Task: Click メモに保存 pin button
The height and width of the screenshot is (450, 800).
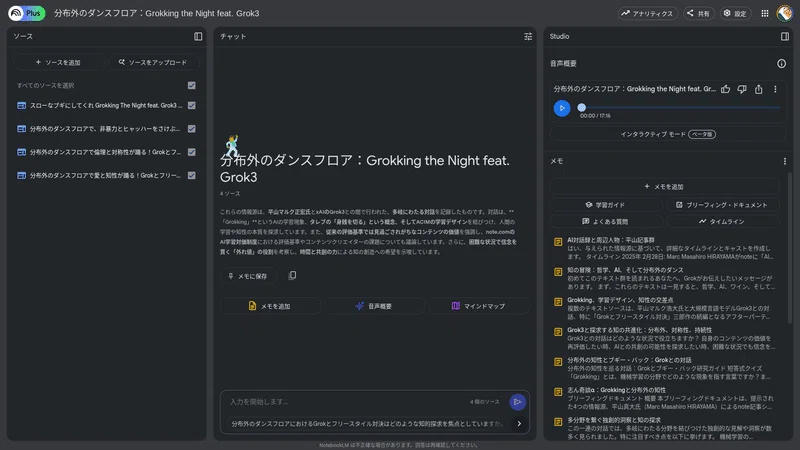Action: tap(248, 276)
